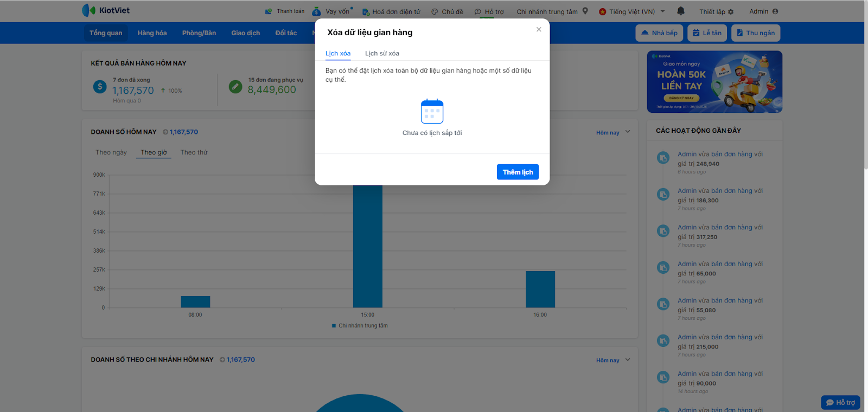
Task: Click activity icon for the 186,300 order
Action: (663, 194)
